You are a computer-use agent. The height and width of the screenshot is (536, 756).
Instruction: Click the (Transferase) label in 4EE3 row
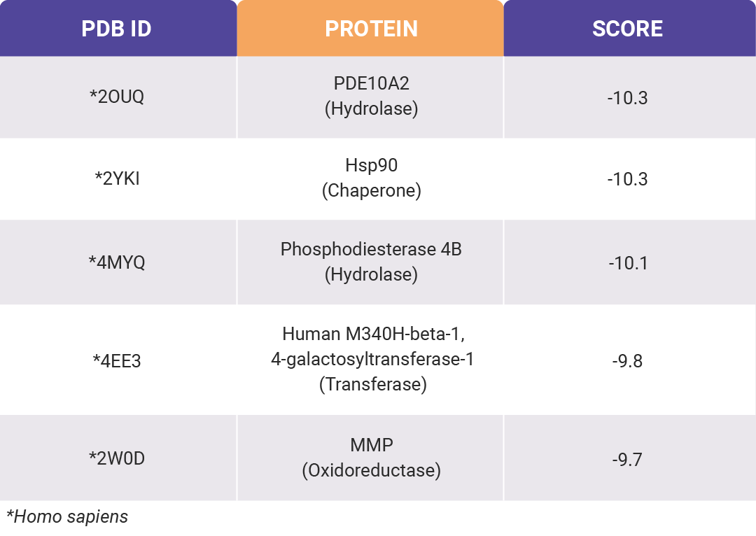(x=372, y=384)
